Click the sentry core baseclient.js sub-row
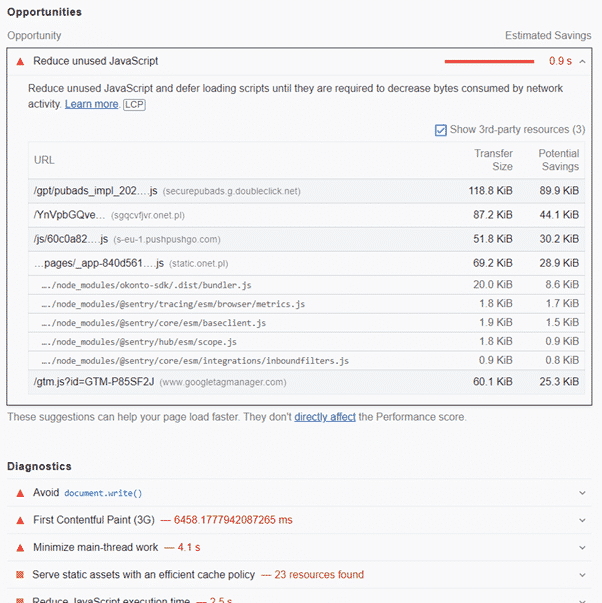The height and width of the screenshot is (603, 602). (x=306, y=323)
